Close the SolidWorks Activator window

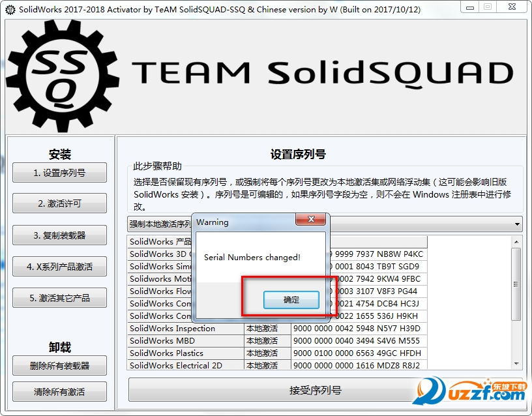(x=512, y=7)
